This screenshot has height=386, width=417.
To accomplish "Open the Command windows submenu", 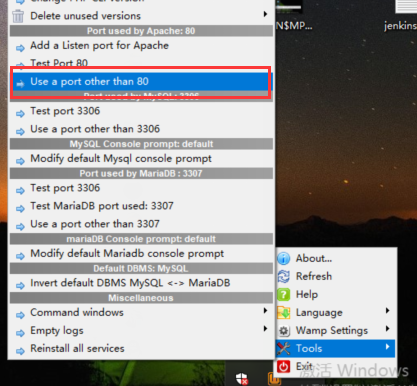I will coord(141,313).
